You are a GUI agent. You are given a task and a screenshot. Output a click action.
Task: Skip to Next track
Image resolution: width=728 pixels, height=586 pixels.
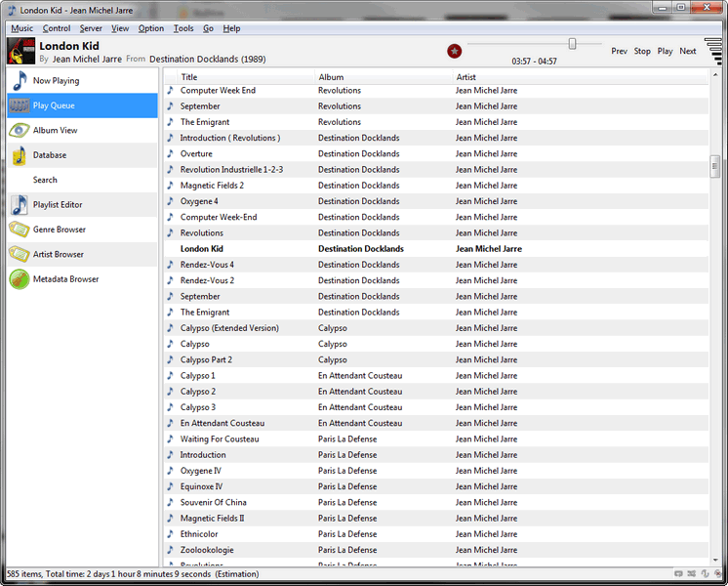688,51
